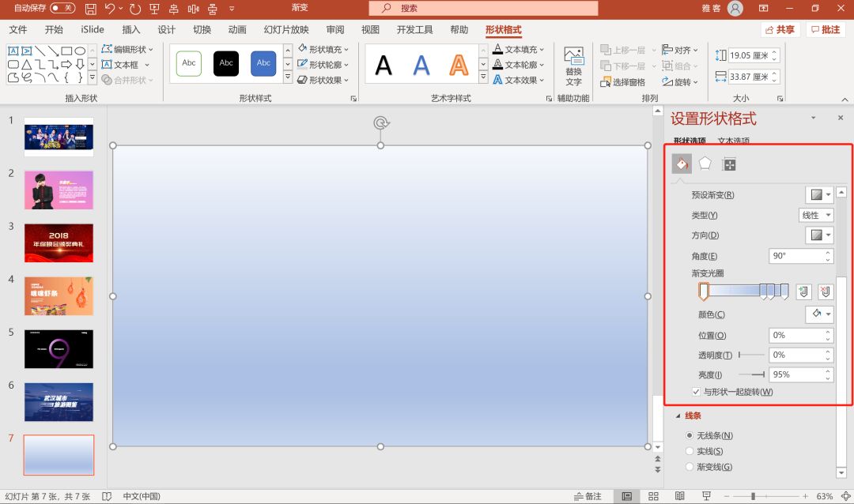Screen dimensions: 854x504
Task: Switch to the Text Options (文本选项) tab
Action: click(x=734, y=141)
